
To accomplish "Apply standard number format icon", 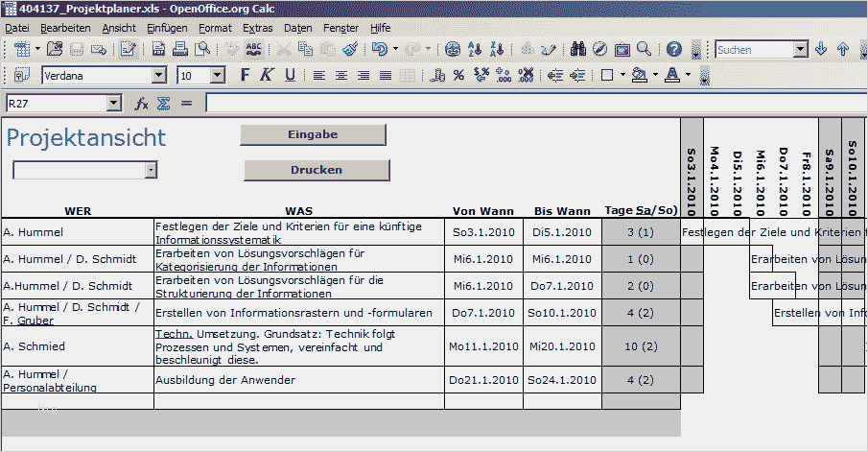I will [x=481, y=75].
